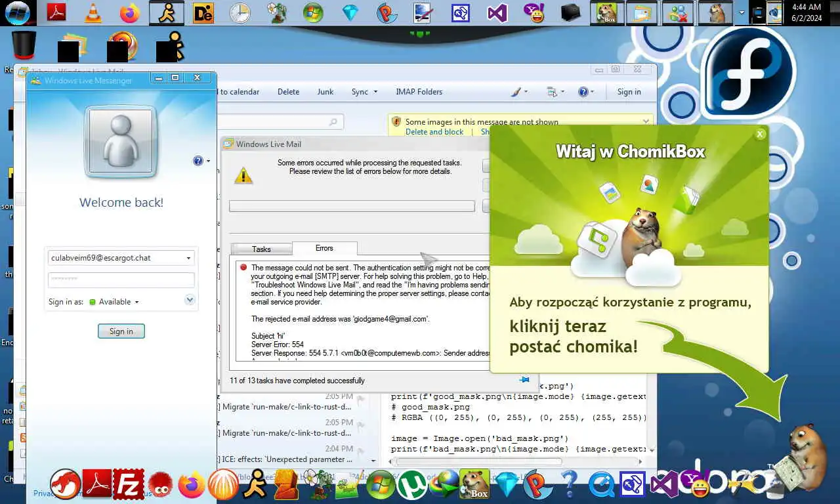Open the diamond gem icon in bottom dock

507,485
